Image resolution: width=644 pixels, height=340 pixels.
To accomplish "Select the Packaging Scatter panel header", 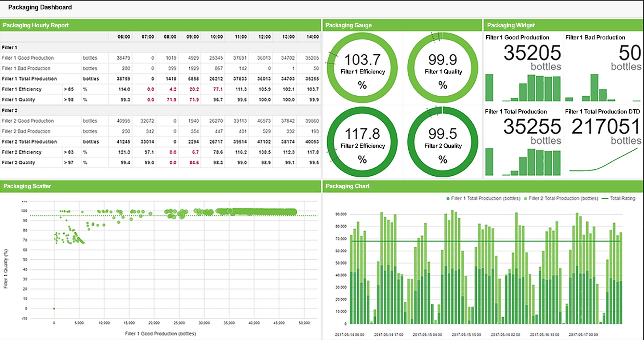I will pyautogui.click(x=27, y=186).
